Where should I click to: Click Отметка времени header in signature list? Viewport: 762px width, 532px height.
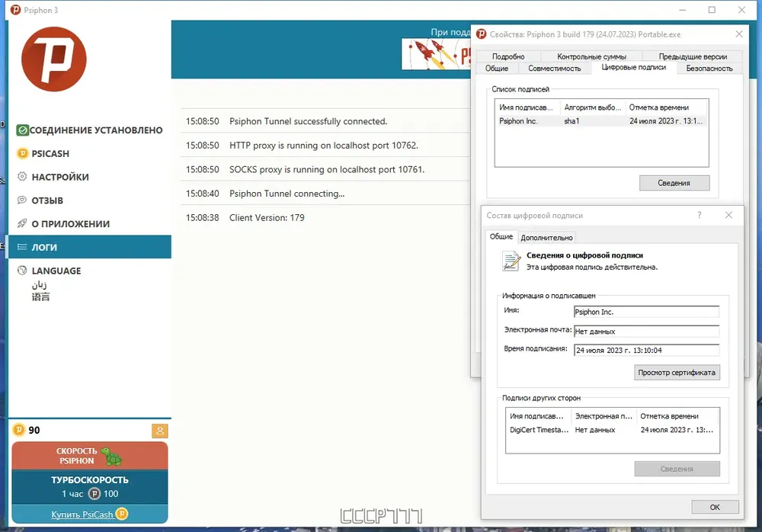click(666, 107)
